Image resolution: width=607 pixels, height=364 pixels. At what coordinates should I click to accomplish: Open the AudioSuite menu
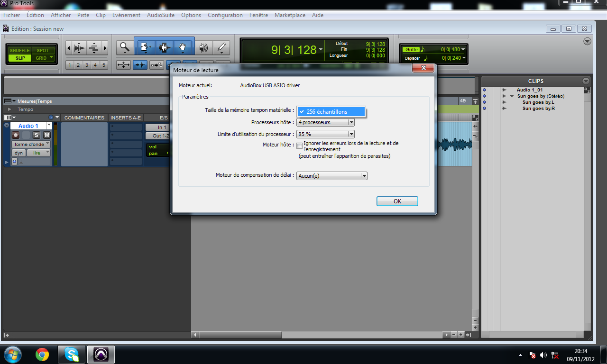pos(160,15)
